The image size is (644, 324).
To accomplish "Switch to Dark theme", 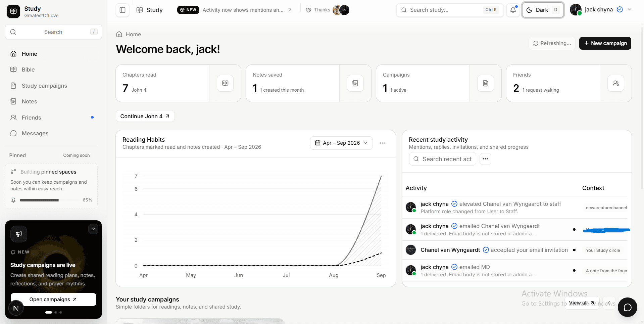I will click(x=543, y=10).
